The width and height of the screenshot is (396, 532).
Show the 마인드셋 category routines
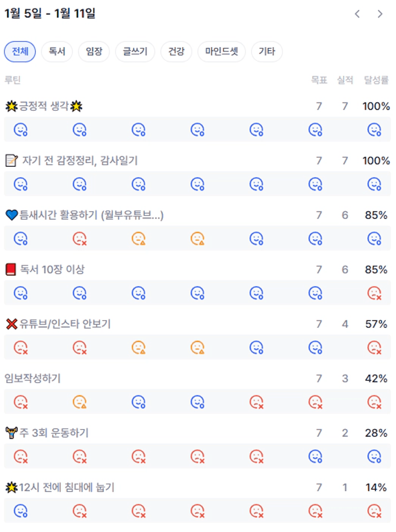click(221, 52)
